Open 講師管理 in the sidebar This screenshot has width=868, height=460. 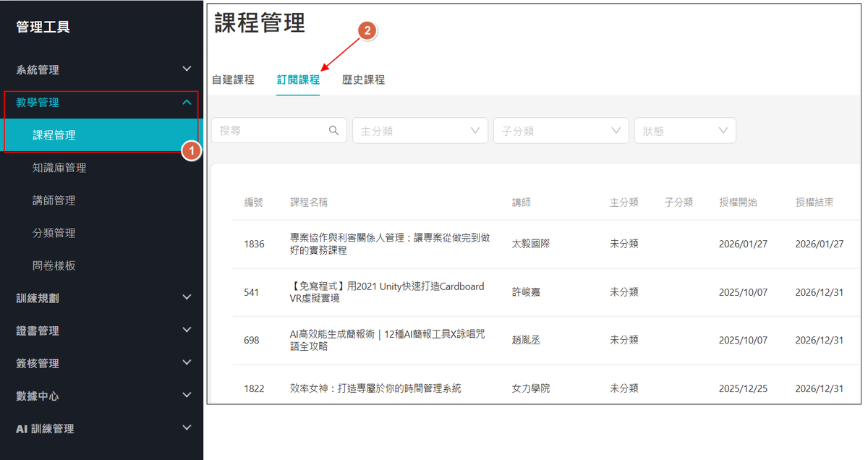(54, 200)
